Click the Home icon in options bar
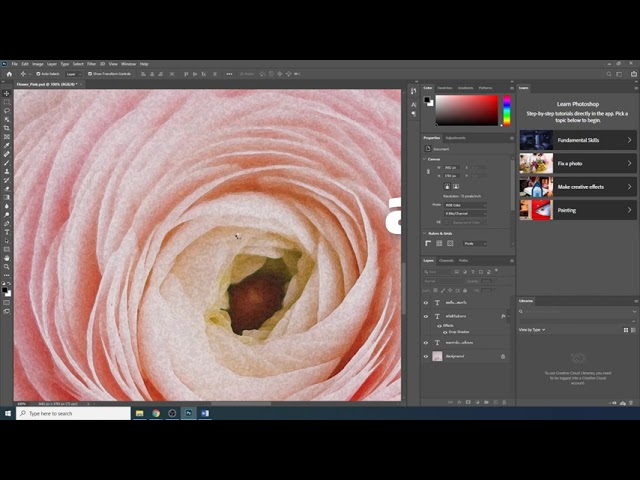Image resolution: width=640 pixels, height=480 pixels. pos(9,74)
